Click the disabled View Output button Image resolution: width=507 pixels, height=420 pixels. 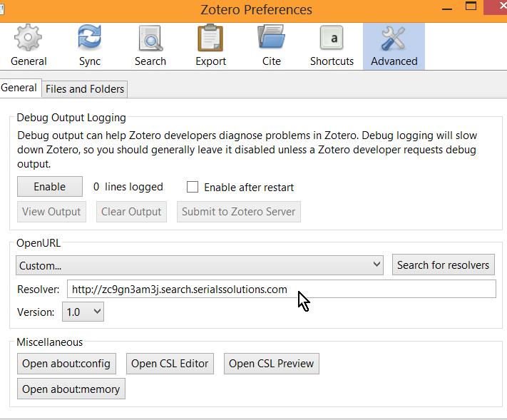(x=51, y=212)
